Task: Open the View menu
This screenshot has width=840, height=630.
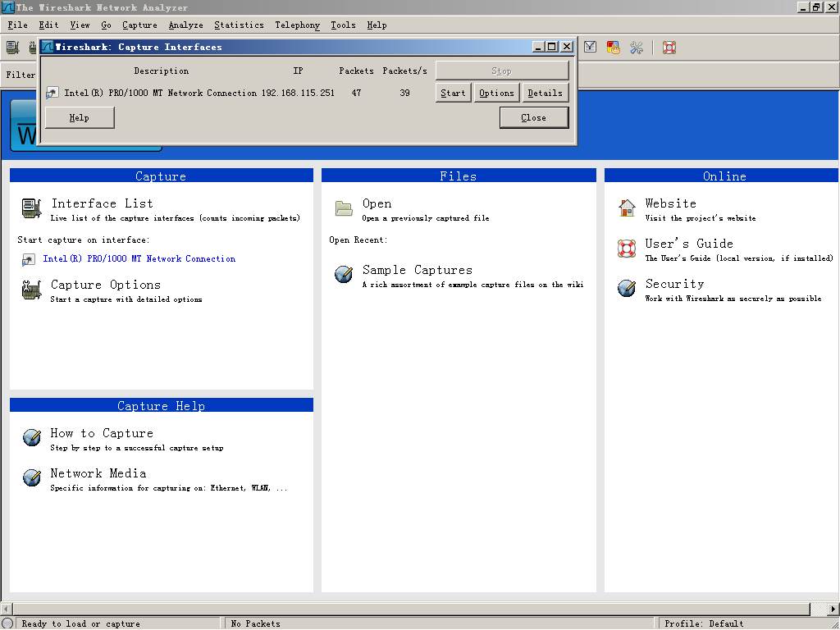Action: pos(80,25)
